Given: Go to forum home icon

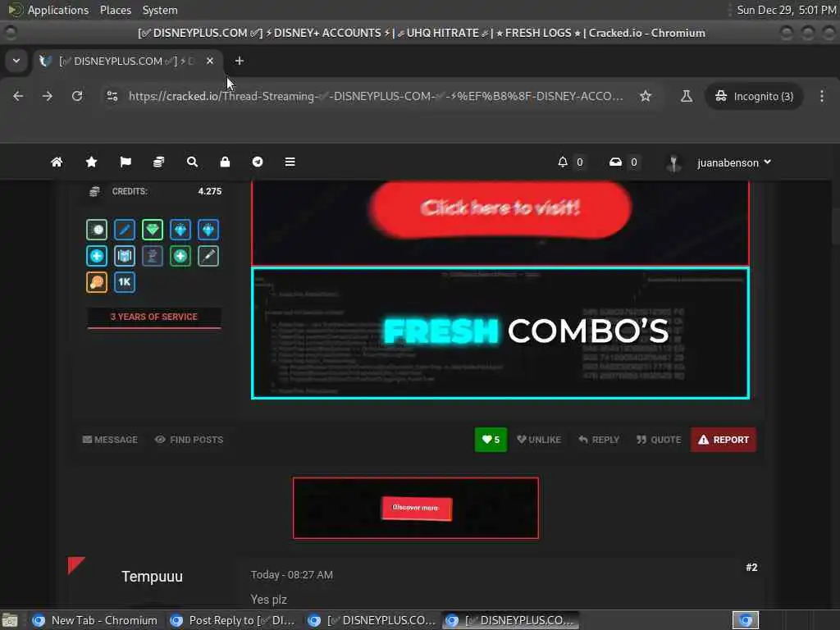Looking at the screenshot, I should [57, 162].
